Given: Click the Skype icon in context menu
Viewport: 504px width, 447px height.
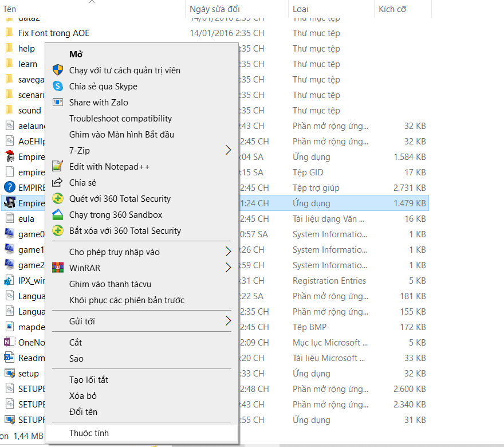Looking at the screenshot, I should click(58, 87).
